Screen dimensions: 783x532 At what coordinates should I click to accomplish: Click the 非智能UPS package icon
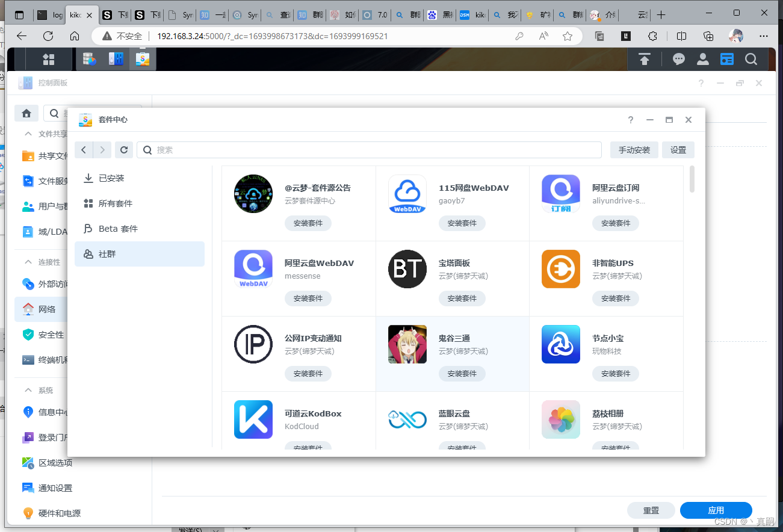(x=561, y=269)
